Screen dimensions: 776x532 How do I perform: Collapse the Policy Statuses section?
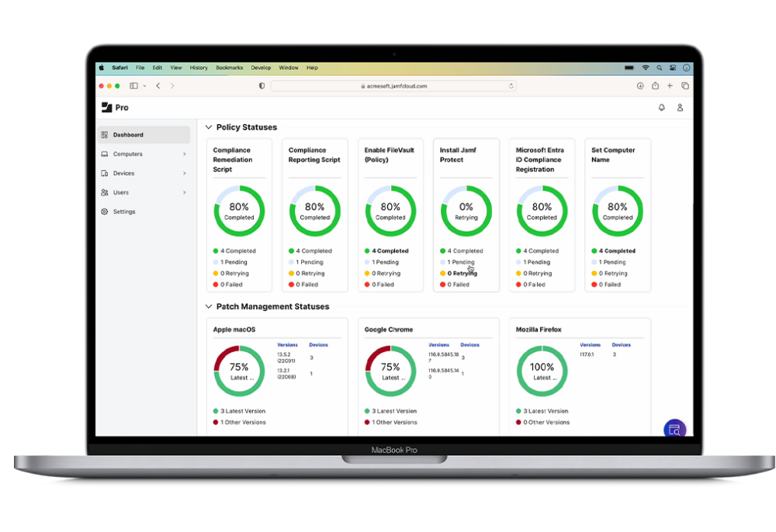[209, 127]
